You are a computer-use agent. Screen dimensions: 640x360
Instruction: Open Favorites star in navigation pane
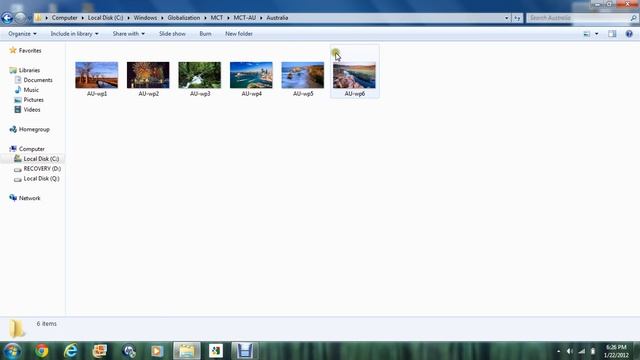pos(13,50)
